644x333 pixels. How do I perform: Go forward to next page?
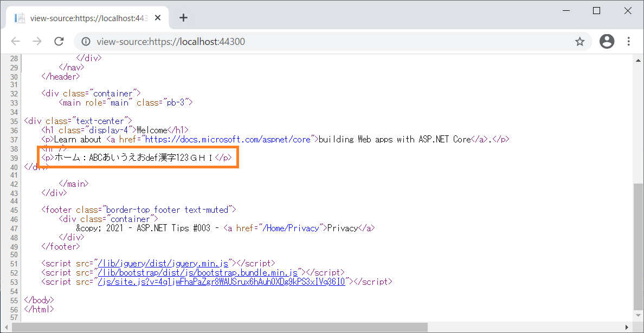tap(37, 41)
